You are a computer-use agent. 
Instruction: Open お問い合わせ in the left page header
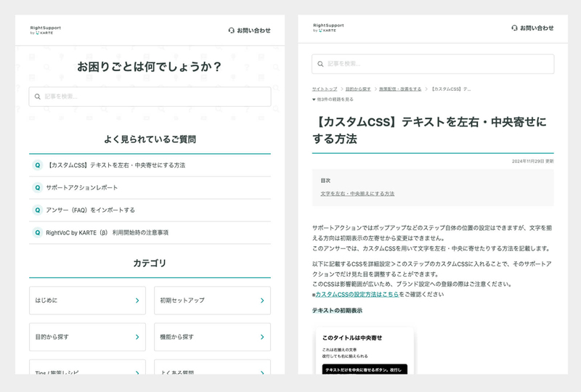[249, 30]
